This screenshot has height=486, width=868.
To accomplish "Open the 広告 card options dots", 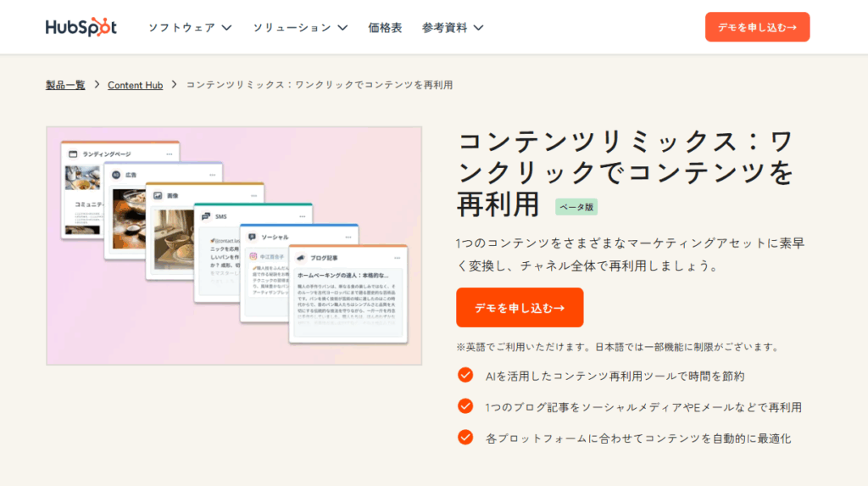I will tap(212, 175).
